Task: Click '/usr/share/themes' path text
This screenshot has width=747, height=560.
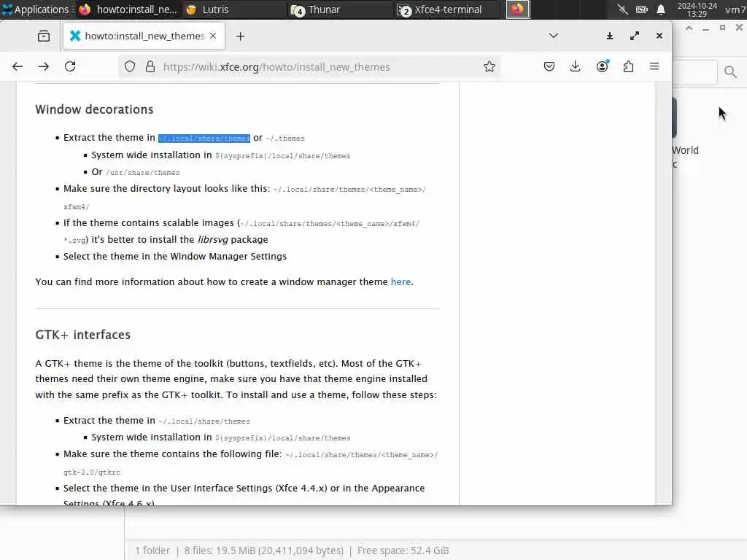Action: (x=142, y=172)
